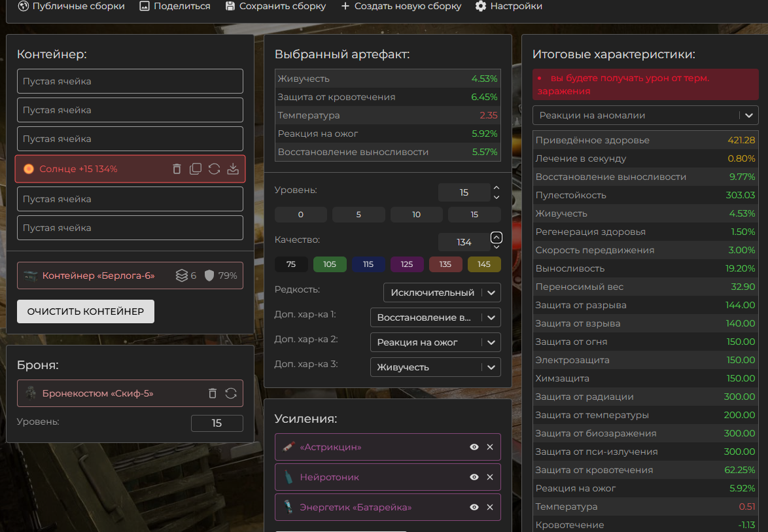Click the «Астрикцин» boost label
Viewport: 768px width, 532px height.
click(x=330, y=447)
